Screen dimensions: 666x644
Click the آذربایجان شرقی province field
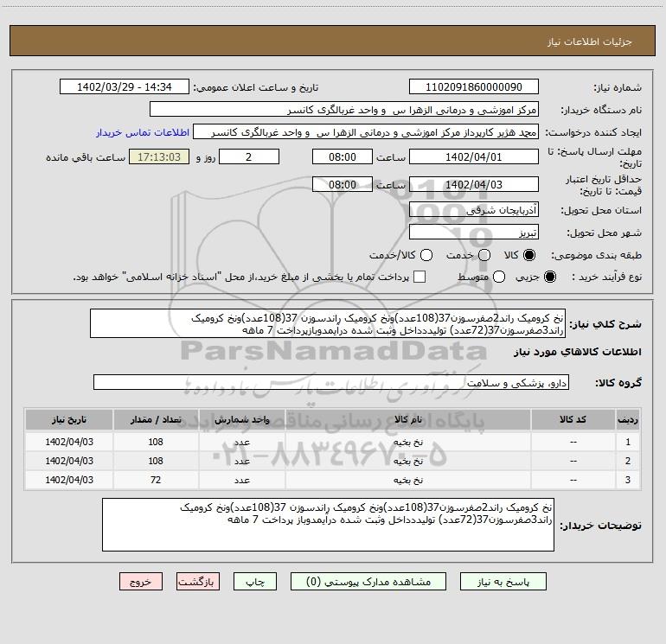coord(474,209)
